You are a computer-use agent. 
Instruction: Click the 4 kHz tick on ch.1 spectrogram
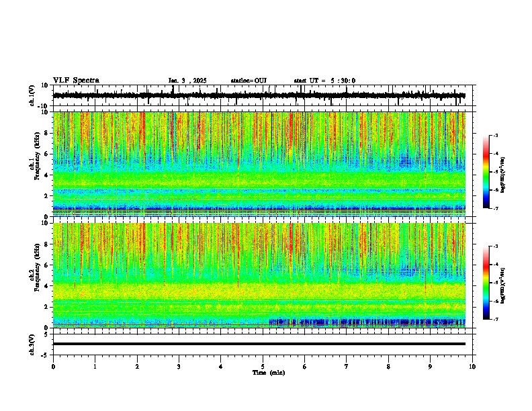(47, 175)
